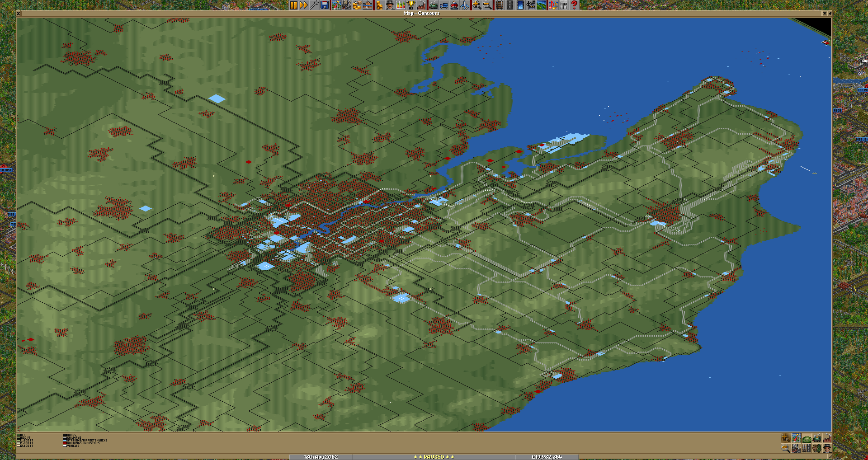Open waterway construction tools
868x460 pixels.
coord(520,5)
